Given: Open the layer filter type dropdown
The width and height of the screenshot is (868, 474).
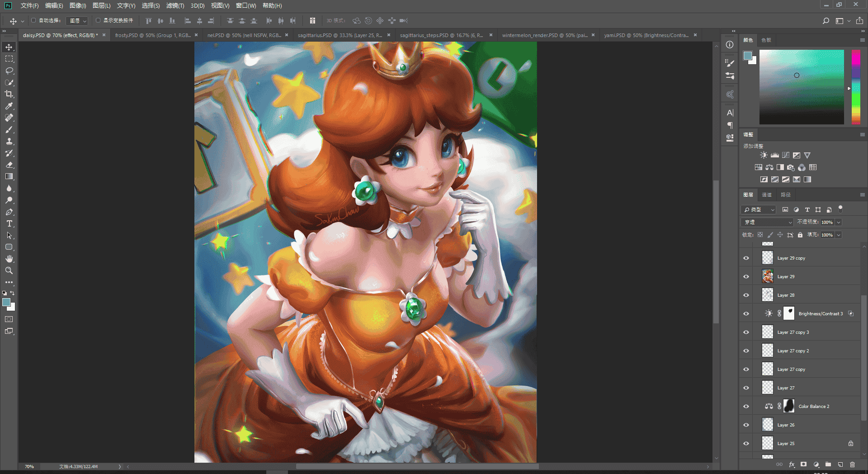Looking at the screenshot, I should 759,209.
